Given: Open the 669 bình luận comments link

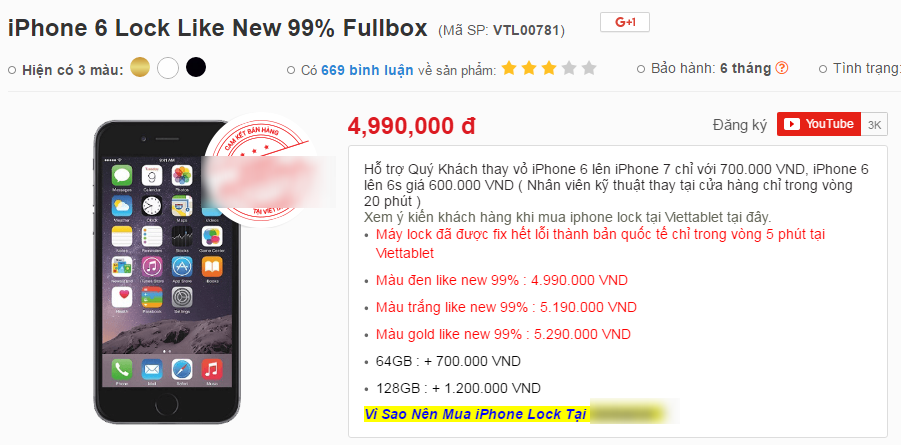Looking at the screenshot, I should pyautogui.click(x=367, y=70).
